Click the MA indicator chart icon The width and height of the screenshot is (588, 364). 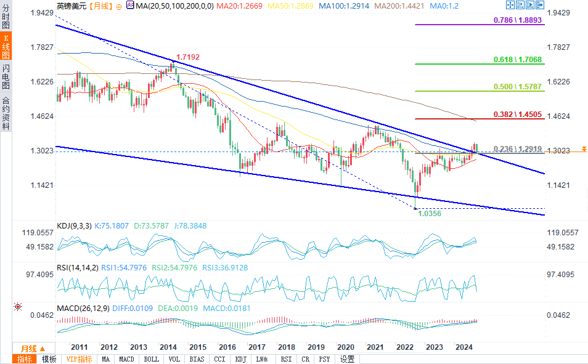(x=129, y=6)
